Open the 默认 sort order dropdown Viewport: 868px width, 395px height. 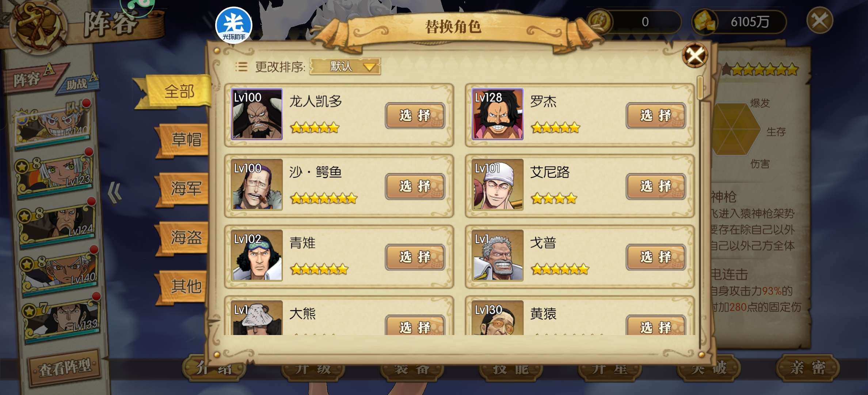click(345, 67)
